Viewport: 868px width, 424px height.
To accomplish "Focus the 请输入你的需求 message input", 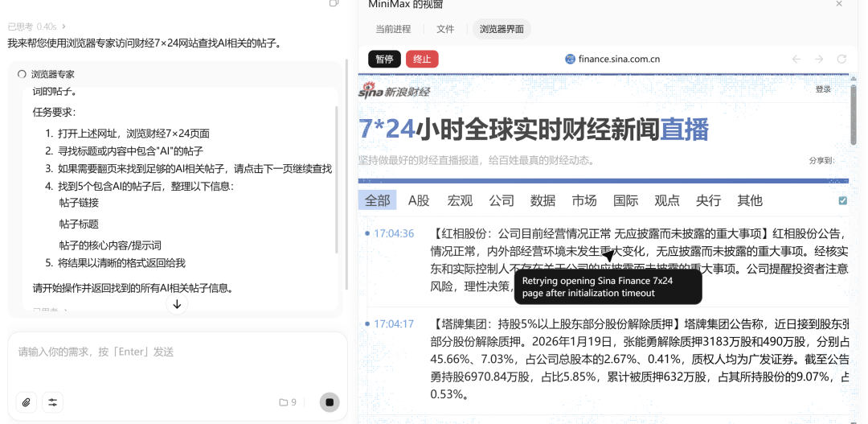I will coord(177,352).
